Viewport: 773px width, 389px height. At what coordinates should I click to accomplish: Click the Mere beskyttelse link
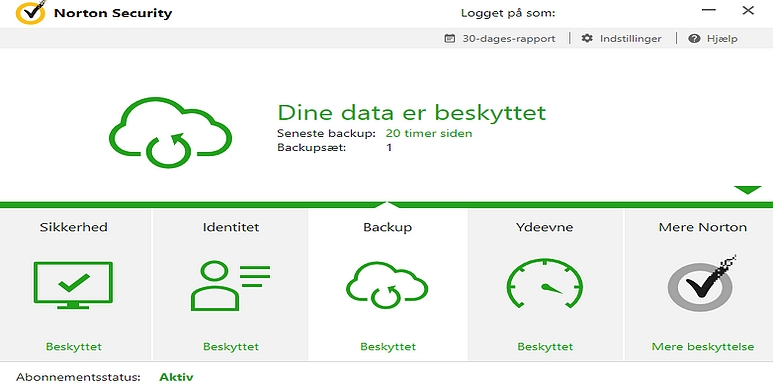click(703, 347)
